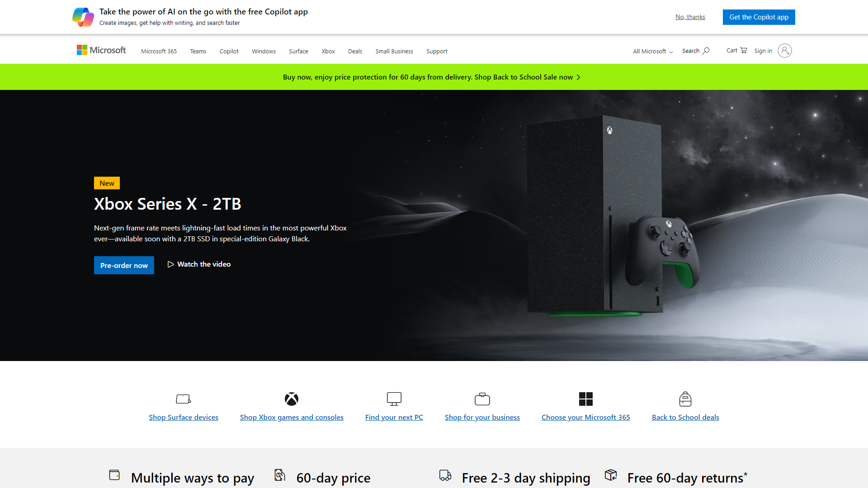Click Pre-order now button for Xbox
The image size is (868, 488).
coord(124,264)
